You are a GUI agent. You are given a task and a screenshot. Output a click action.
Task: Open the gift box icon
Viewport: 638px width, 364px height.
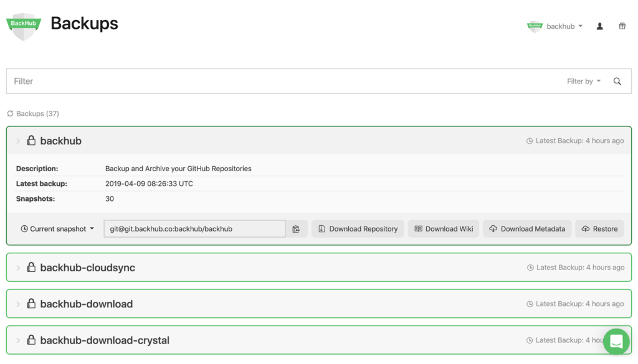[x=622, y=26]
